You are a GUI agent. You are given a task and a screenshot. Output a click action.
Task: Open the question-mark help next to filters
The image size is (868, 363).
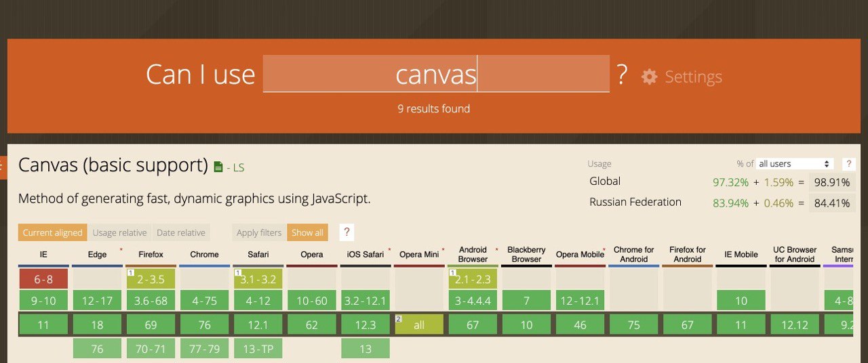347,232
